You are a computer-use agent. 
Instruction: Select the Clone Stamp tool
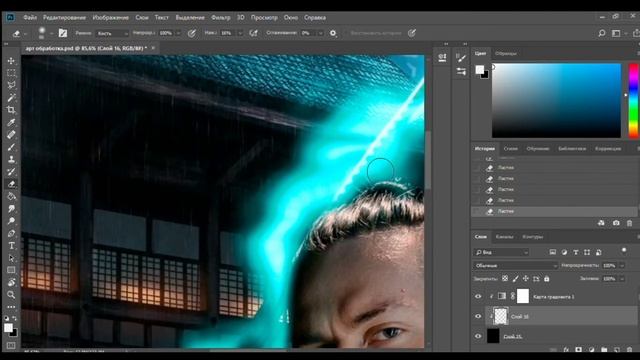click(11, 159)
